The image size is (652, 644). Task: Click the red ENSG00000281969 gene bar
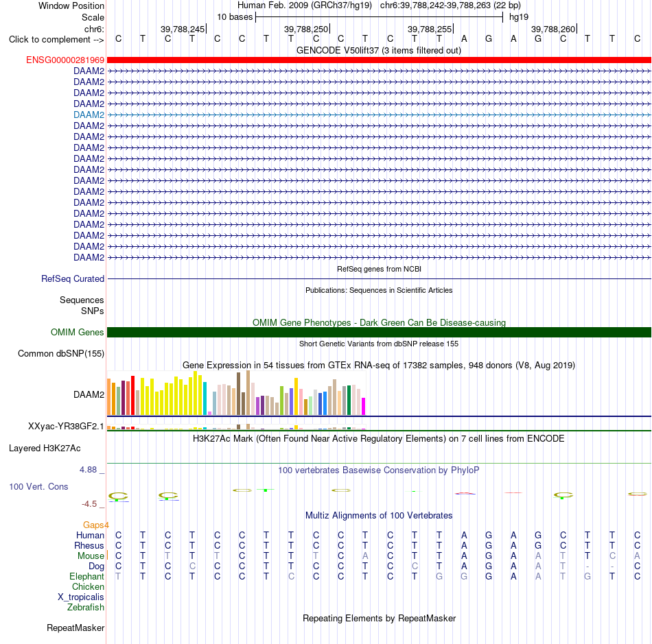(x=379, y=60)
